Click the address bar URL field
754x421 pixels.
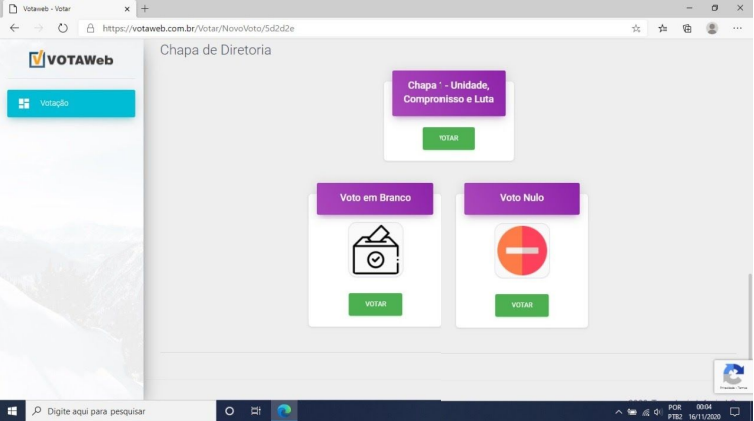coord(350,29)
